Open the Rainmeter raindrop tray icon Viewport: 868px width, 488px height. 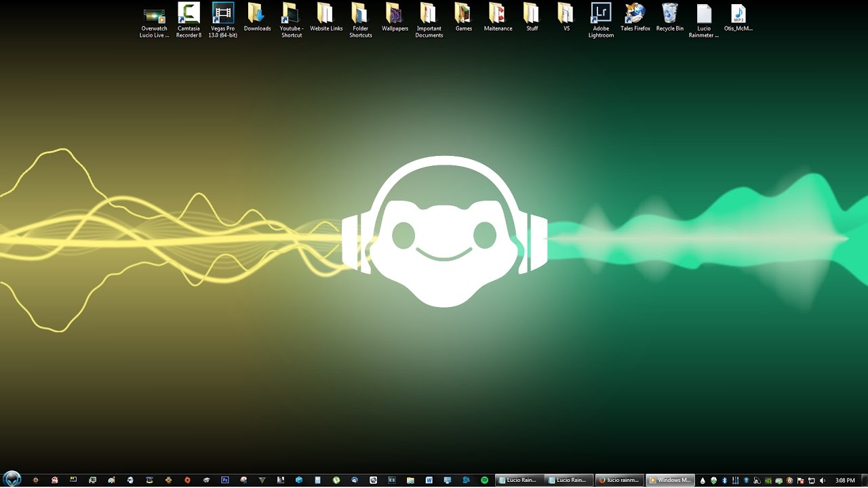703,480
